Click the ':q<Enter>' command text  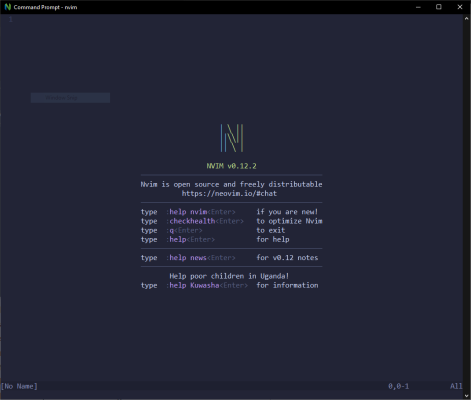pos(184,230)
